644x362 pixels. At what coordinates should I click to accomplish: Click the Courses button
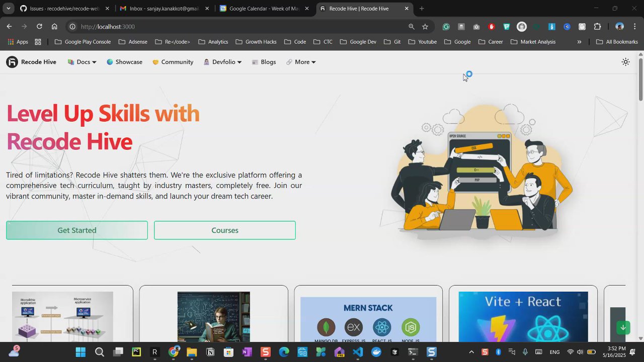coord(225,230)
